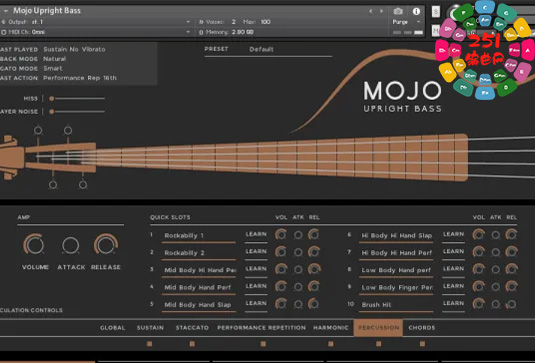Toggle the square indicator under Chords
535x363 pixels.
422,344
